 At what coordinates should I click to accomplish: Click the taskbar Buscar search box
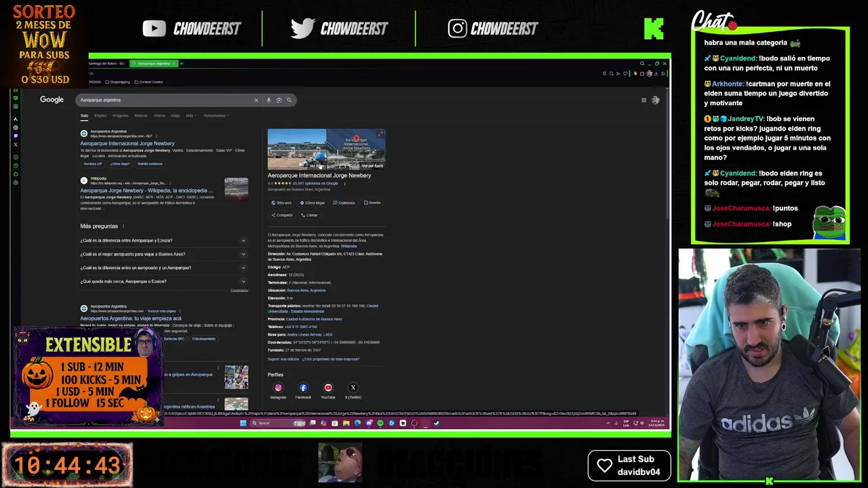278,424
